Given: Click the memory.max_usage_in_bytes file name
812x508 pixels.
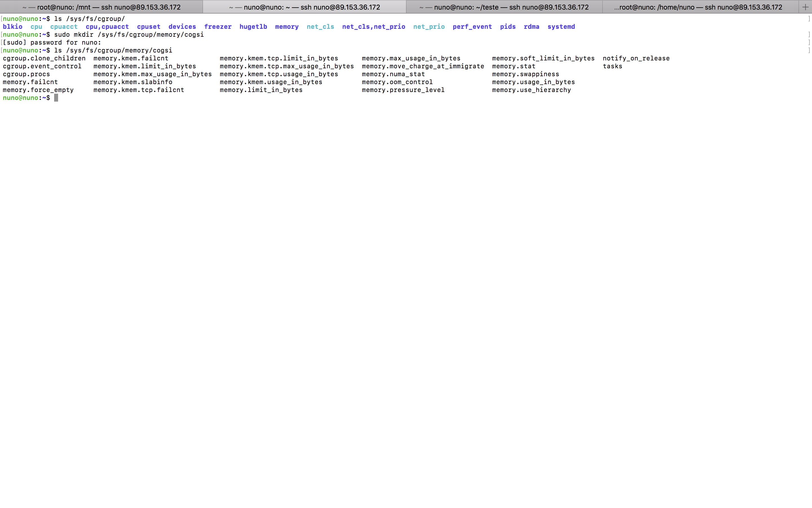Looking at the screenshot, I should (x=411, y=58).
